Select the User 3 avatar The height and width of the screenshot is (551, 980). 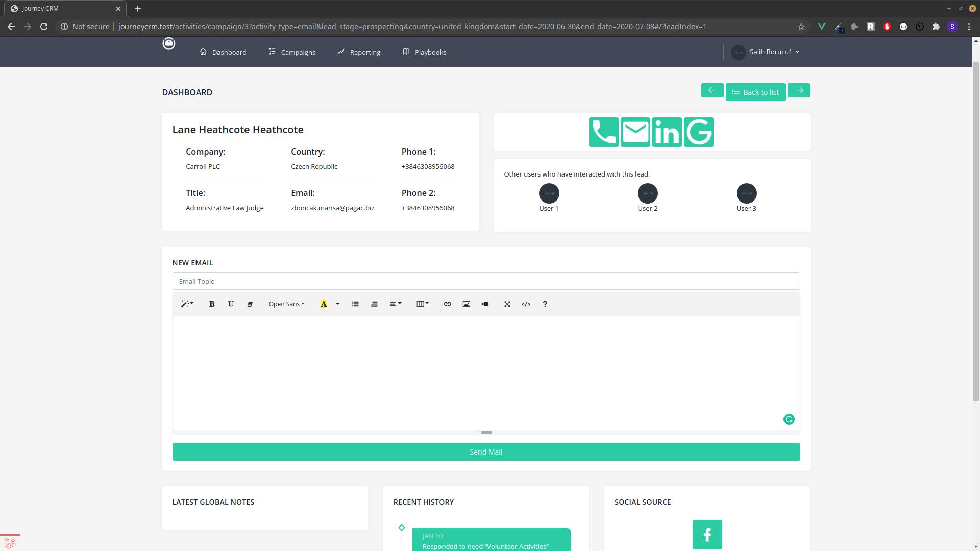746,193
